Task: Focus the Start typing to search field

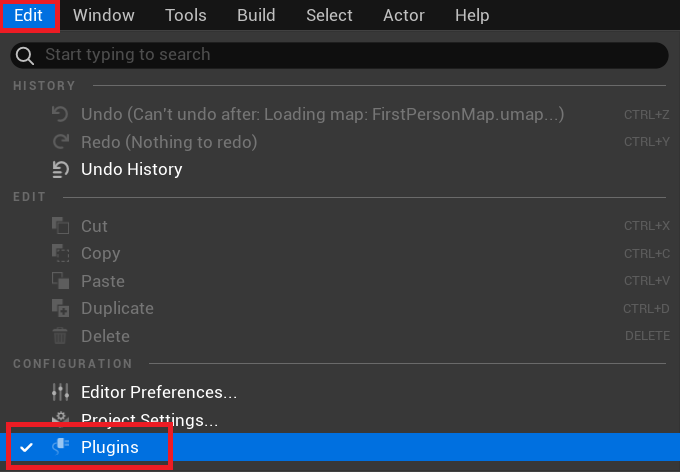Action: tap(340, 55)
